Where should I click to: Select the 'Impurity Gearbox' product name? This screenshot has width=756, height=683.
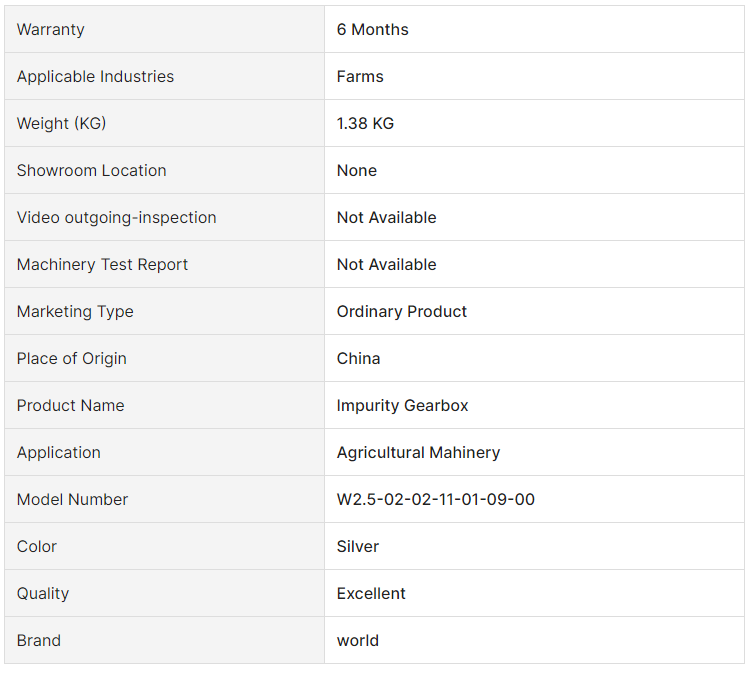(402, 406)
